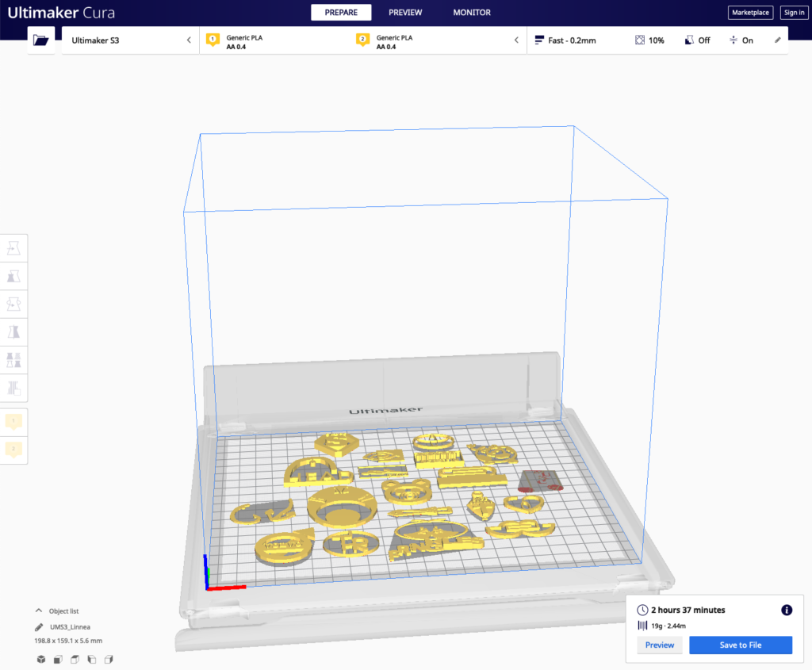Switch to the MONITOR stage
Screen dimensions: 812x670
472,13
